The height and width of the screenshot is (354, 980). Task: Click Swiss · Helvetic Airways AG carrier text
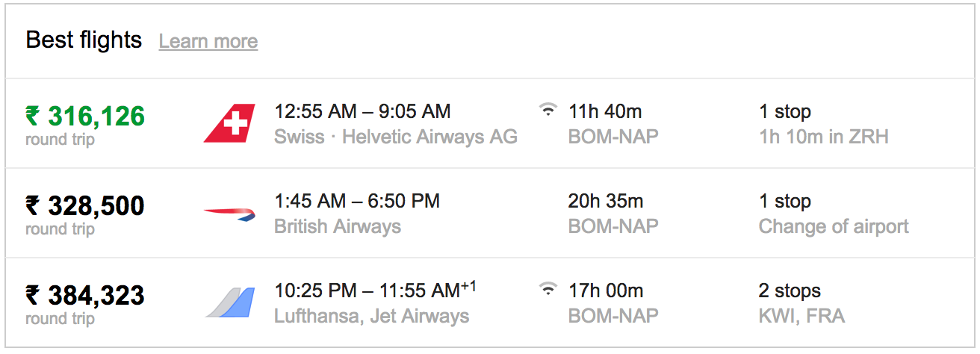click(396, 137)
